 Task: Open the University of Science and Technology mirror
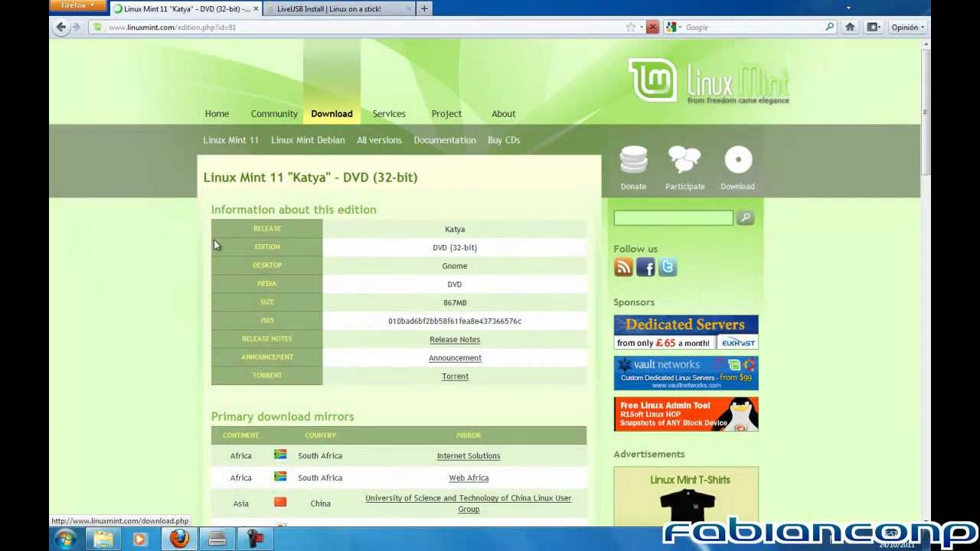pos(469,504)
